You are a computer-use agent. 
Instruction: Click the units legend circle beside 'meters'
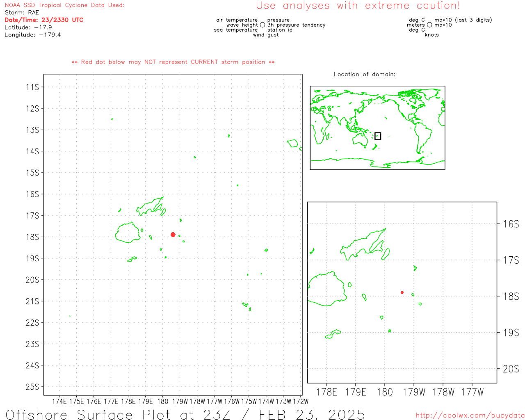click(x=429, y=25)
